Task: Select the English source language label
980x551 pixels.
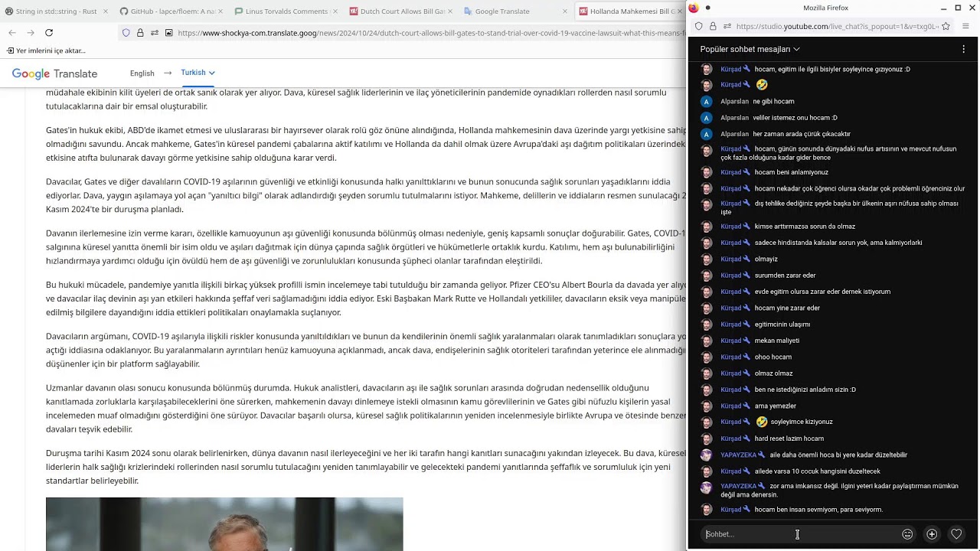Action: tap(142, 73)
